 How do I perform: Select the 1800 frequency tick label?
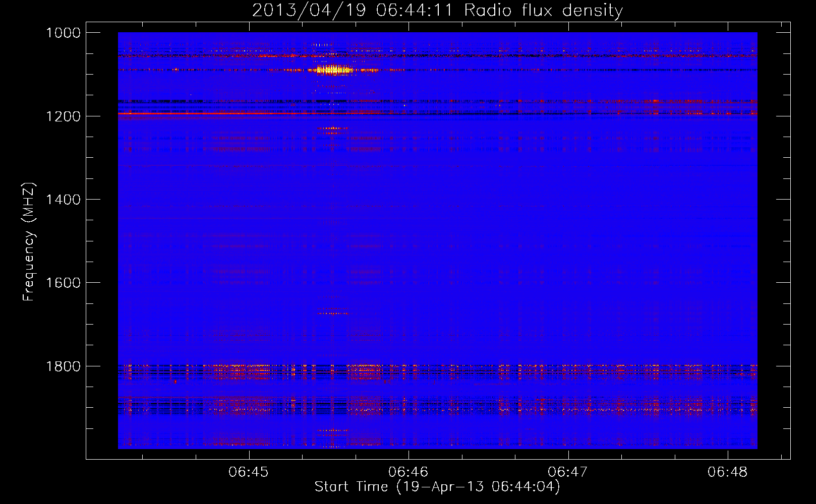63,366
